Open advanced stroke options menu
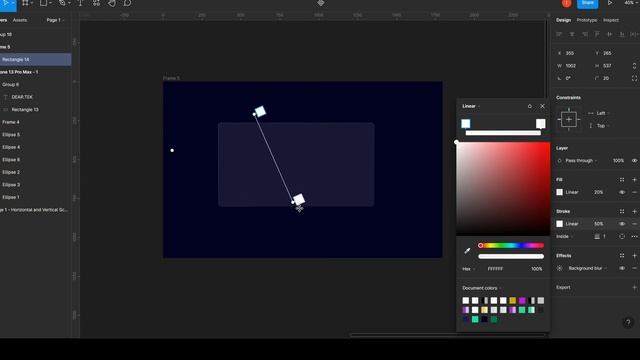Image resolution: width=640 pixels, height=360 pixels. point(634,236)
